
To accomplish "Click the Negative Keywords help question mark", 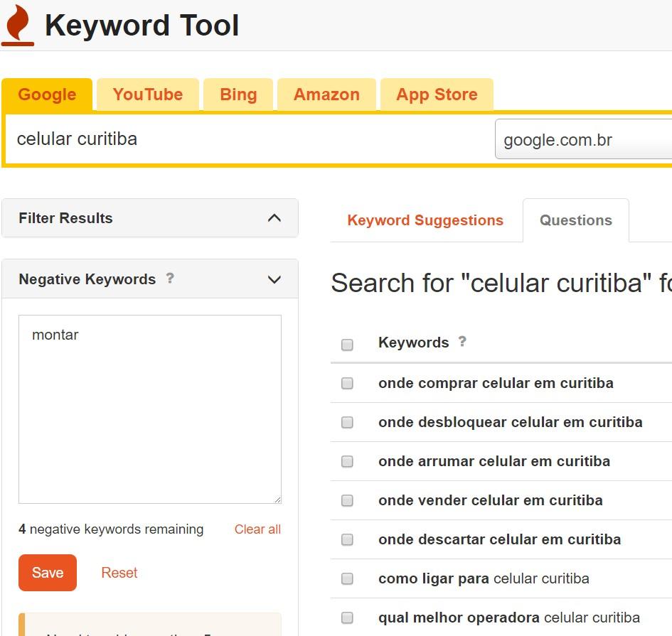I will point(170,279).
